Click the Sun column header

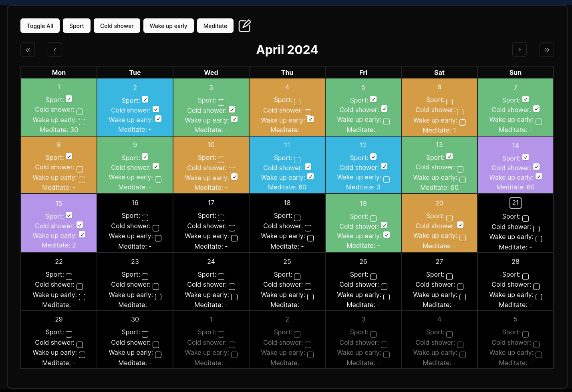(x=516, y=72)
